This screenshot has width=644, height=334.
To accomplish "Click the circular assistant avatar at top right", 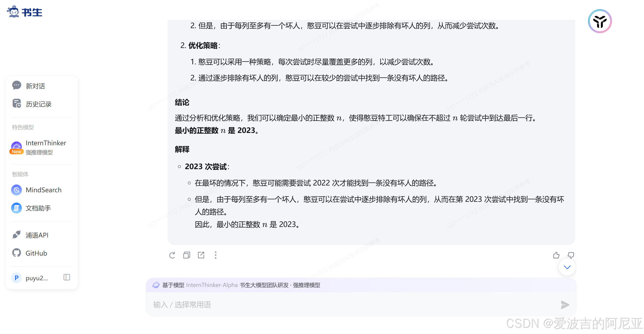I will (600, 21).
